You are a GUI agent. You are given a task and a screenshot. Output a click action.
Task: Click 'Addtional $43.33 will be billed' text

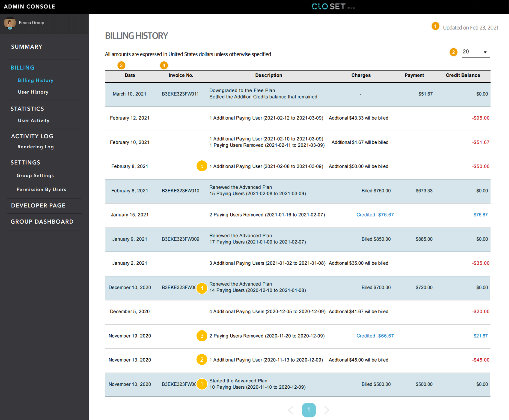click(x=358, y=118)
